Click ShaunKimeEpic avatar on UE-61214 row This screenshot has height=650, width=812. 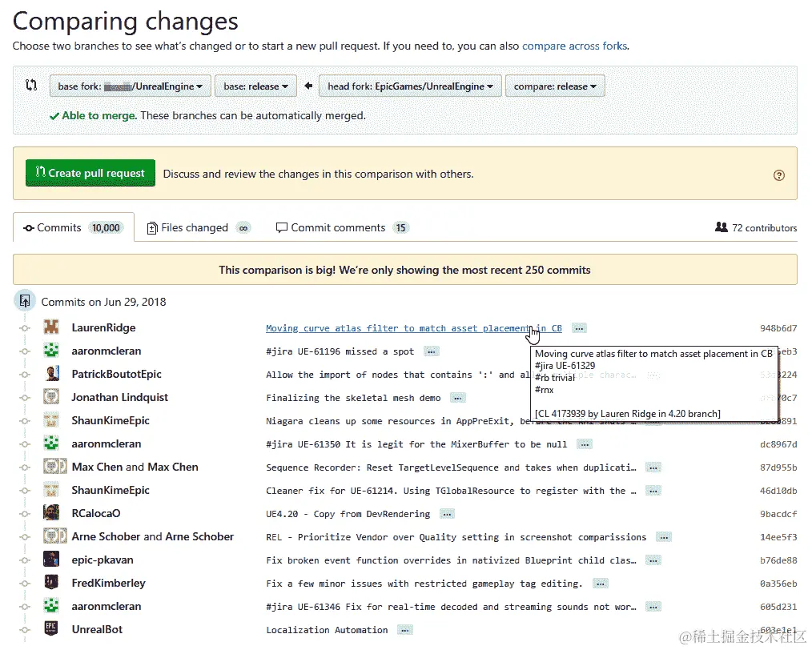(51, 490)
